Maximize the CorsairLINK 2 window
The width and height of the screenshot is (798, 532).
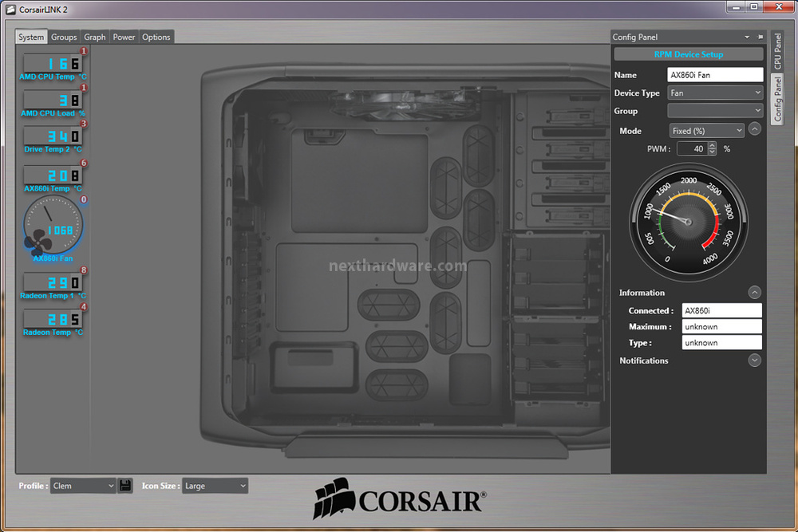(x=754, y=7)
